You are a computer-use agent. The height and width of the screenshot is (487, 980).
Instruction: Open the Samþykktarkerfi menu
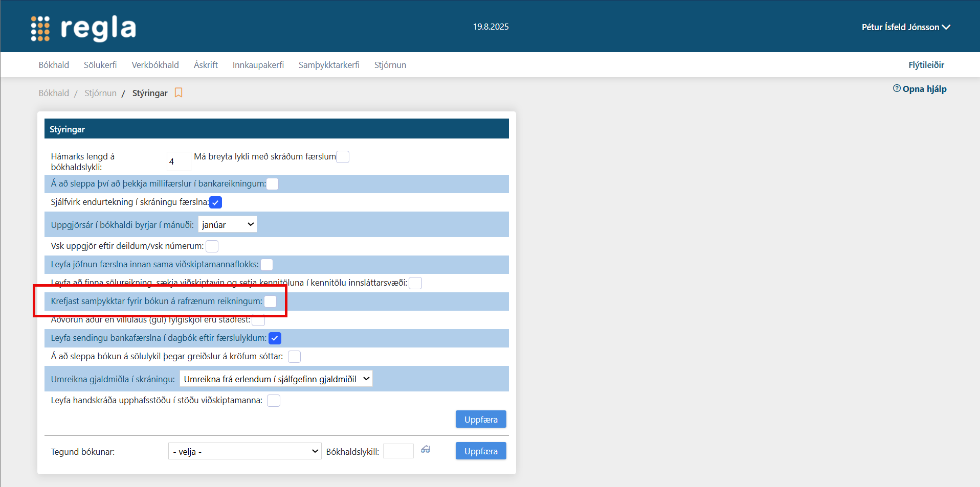[329, 65]
